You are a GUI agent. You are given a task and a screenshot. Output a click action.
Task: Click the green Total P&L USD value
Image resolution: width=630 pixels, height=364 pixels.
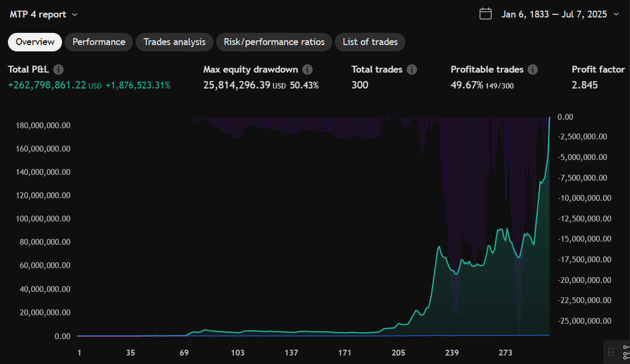pos(47,85)
